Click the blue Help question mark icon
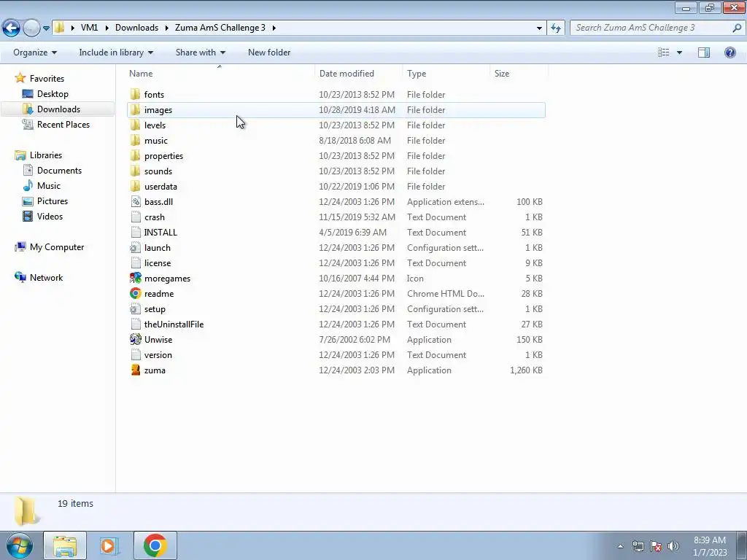This screenshot has height=560, width=747. coord(729,52)
